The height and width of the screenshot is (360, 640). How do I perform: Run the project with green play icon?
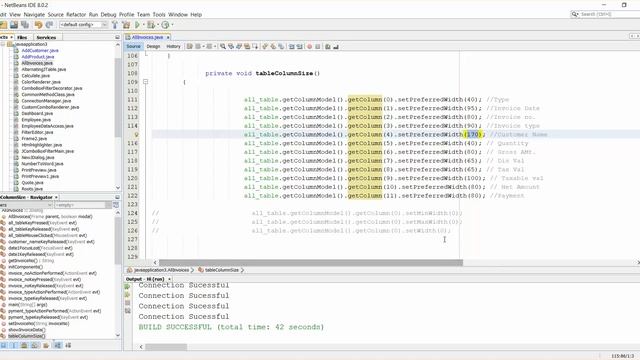(138, 25)
